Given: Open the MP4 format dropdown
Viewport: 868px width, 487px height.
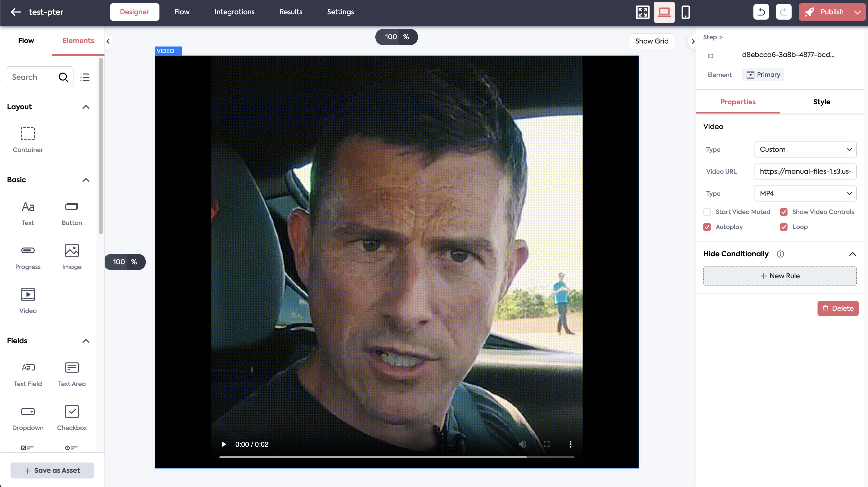Looking at the screenshot, I should pos(805,193).
